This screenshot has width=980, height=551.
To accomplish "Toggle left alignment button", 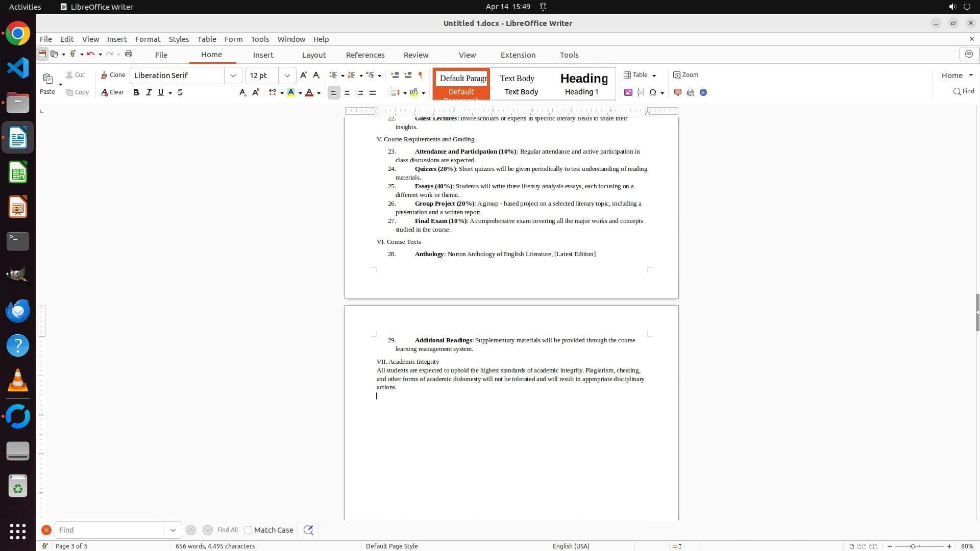I will pos(334,92).
